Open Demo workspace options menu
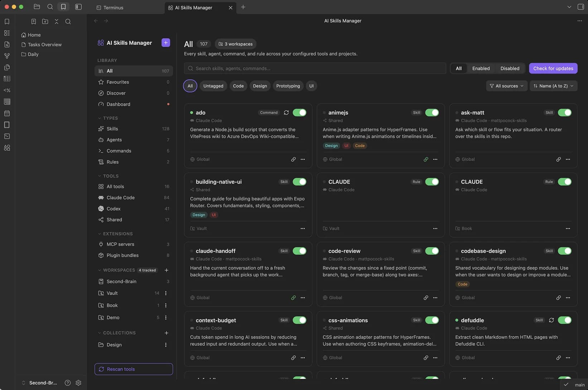588x390 pixels. [166, 318]
